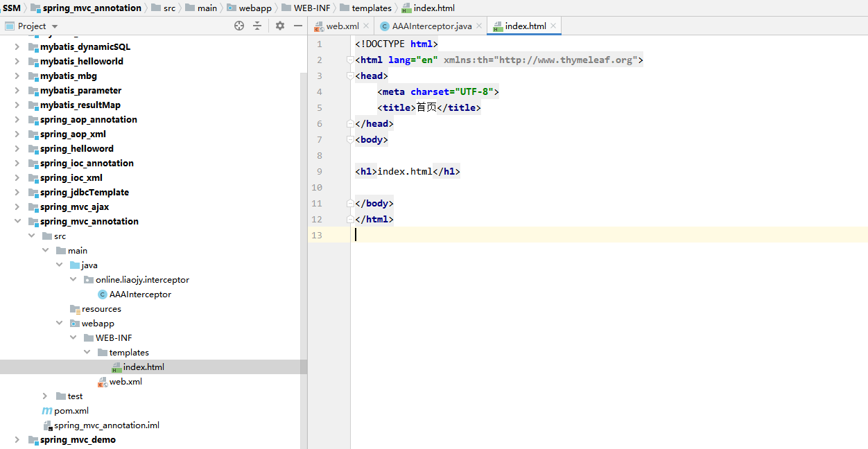Open Project panel settings gear
This screenshot has height=449, width=868.
280,26
